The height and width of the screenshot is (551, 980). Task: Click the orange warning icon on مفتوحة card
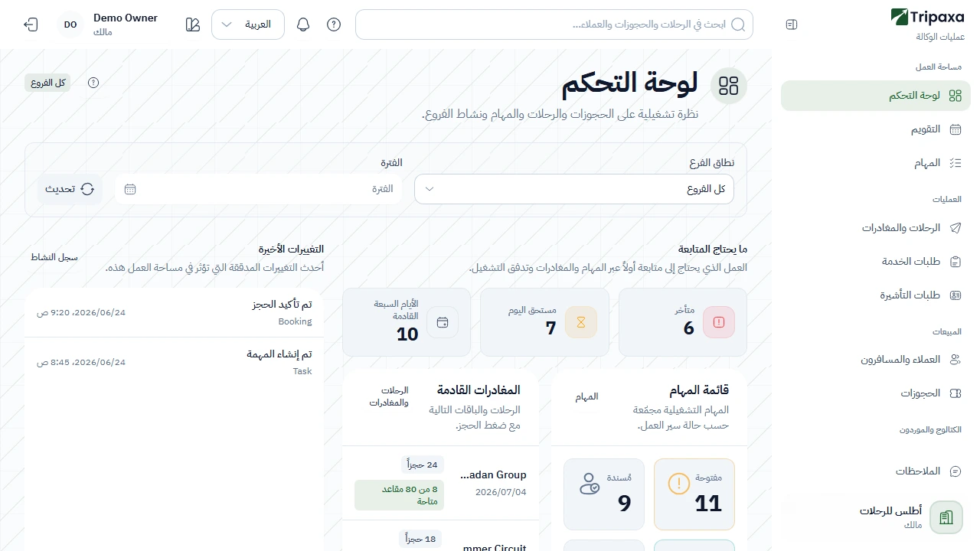click(679, 484)
